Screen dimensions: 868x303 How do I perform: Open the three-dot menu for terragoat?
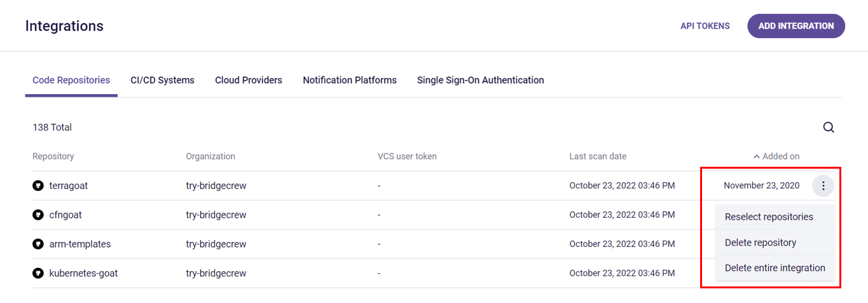point(823,186)
